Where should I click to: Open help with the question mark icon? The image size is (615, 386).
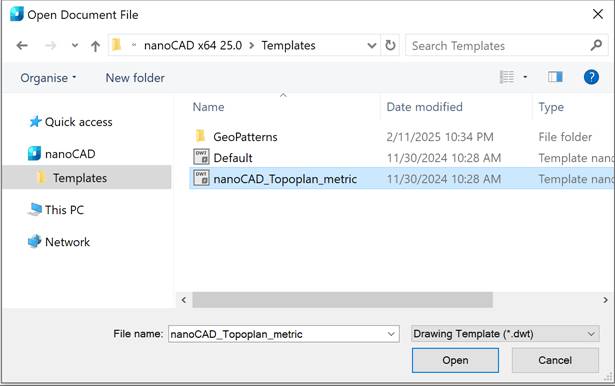click(591, 77)
